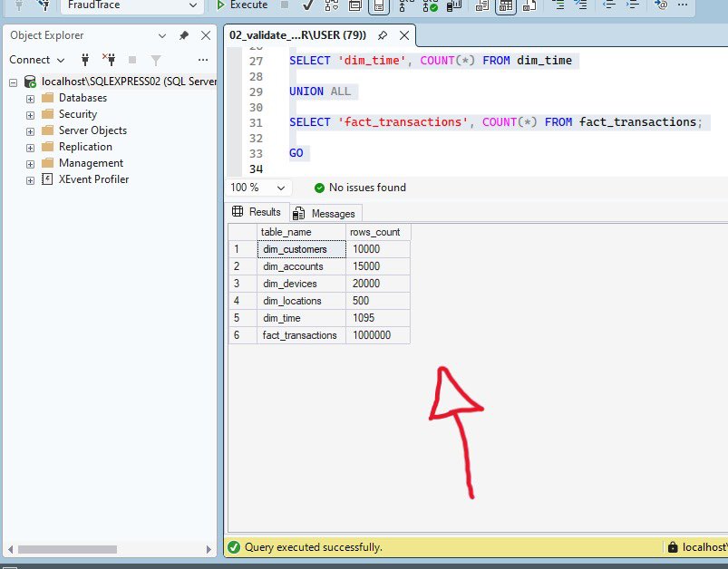Screen dimensions: 728x569
Task: Toggle auto-hide pin on Object Explorer
Action: 184,35
